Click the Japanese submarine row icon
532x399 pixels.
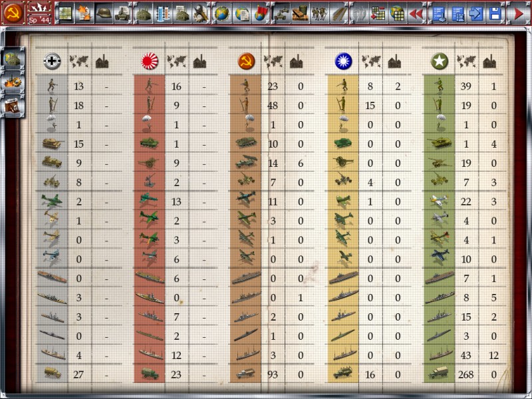pos(150,335)
